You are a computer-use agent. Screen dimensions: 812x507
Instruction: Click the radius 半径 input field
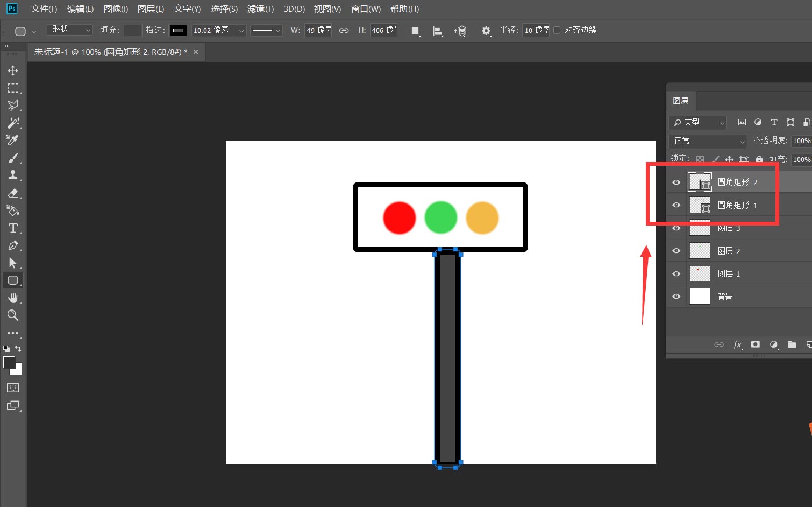coord(536,30)
